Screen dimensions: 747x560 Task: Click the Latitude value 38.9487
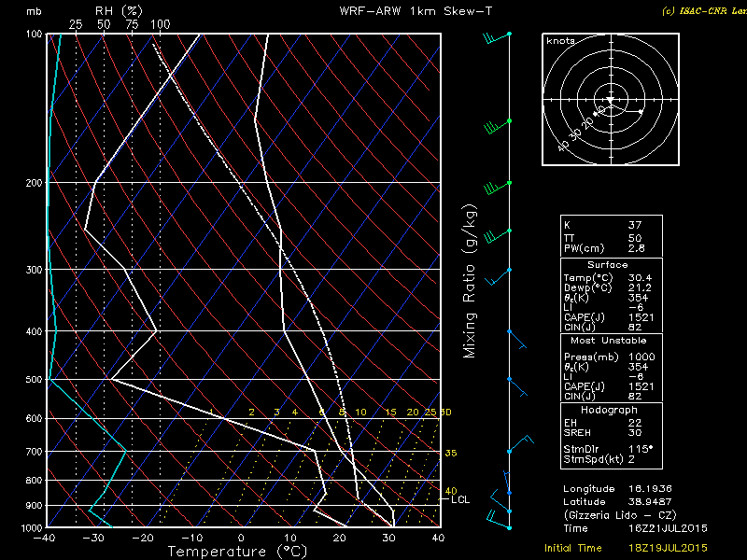pos(650,502)
